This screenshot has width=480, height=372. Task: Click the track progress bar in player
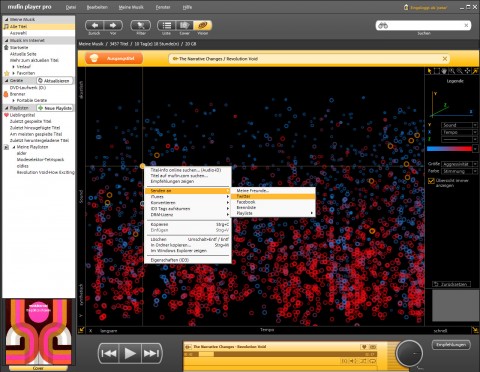pyautogui.click(x=280, y=354)
